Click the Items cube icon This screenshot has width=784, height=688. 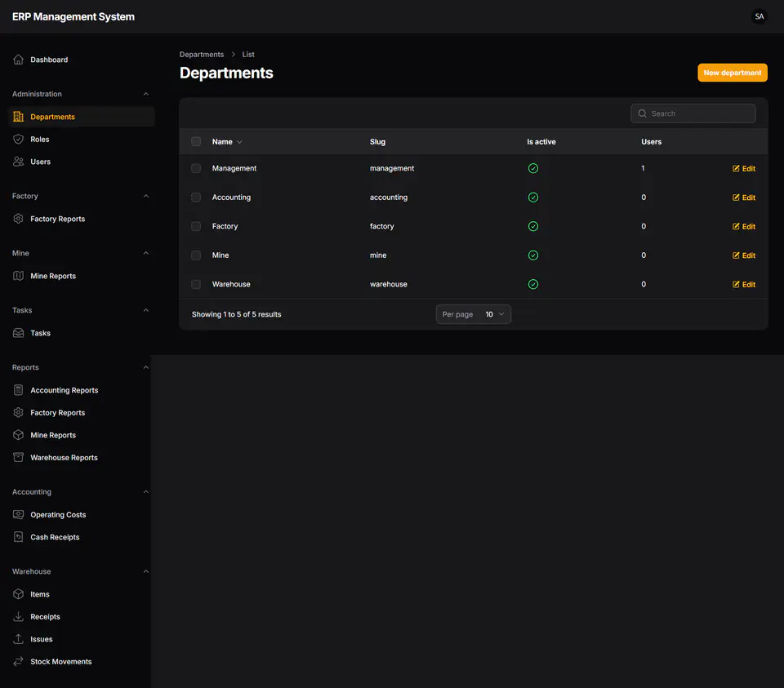pyautogui.click(x=19, y=593)
